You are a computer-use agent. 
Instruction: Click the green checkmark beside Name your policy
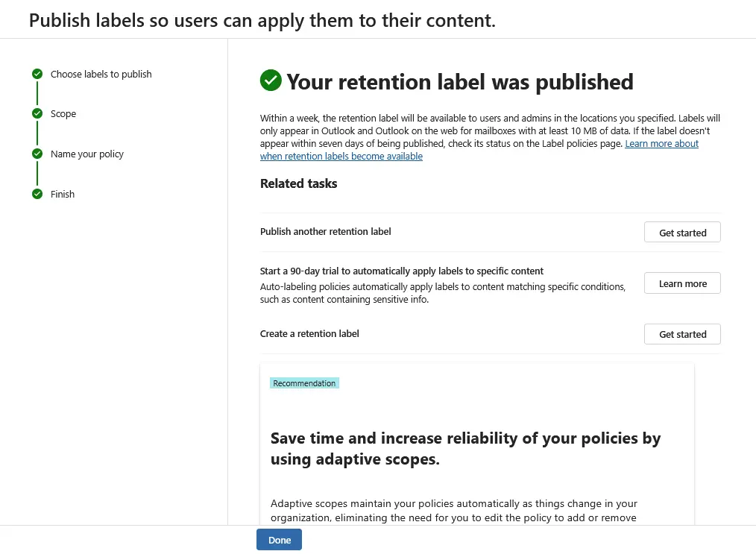[x=37, y=154]
